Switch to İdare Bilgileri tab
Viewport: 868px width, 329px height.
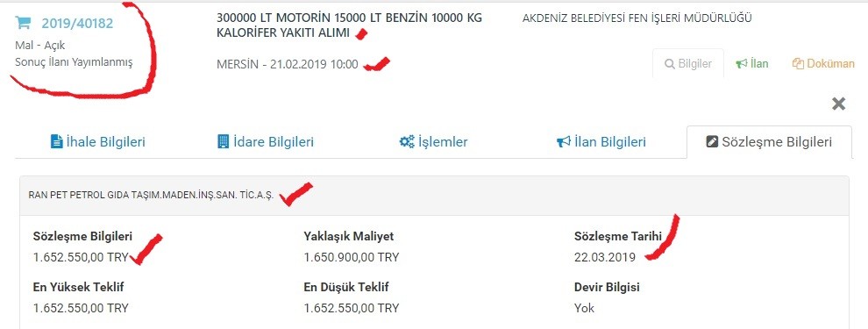tap(266, 142)
